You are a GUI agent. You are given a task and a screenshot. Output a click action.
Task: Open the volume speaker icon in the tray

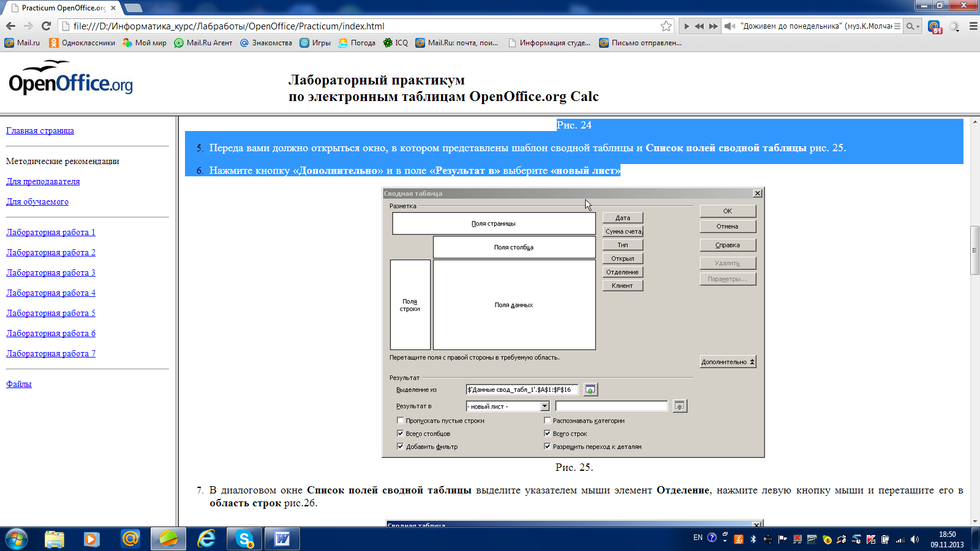click(x=914, y=539)
